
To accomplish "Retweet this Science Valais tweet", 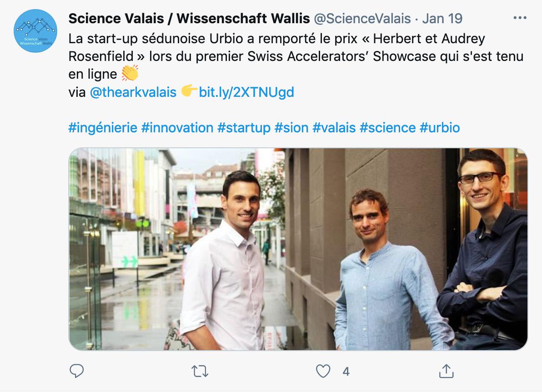I will click(x=200, y=371).
